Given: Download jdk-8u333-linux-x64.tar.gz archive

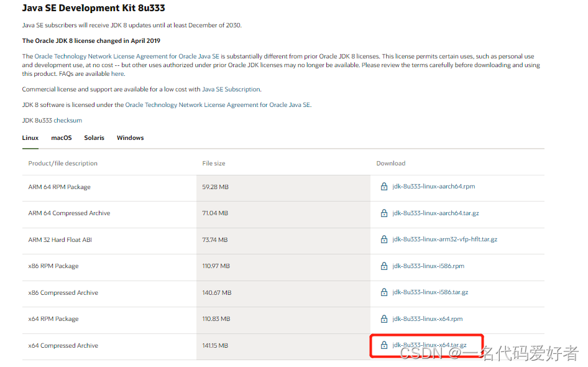Looking at the screenshot, I should (x=430, y=345).
